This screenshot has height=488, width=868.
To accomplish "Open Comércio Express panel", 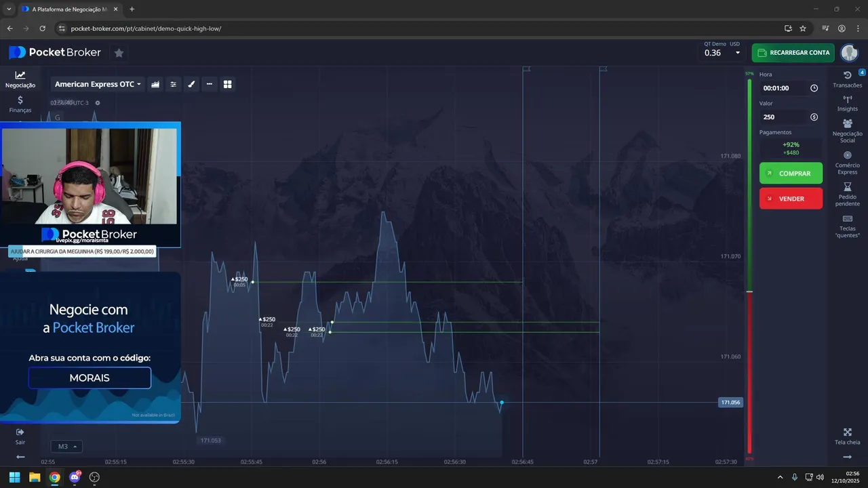I will pyautogui.click(x=848, y=163).
